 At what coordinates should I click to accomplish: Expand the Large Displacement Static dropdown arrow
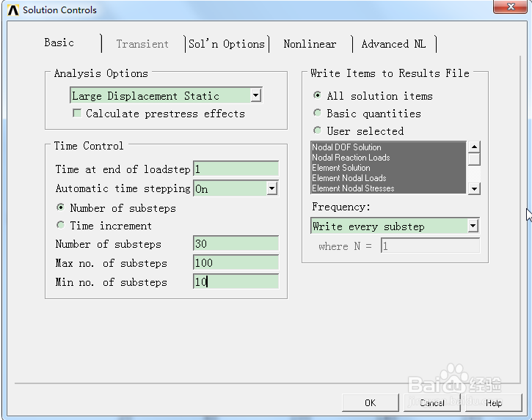tap(256, 95)
